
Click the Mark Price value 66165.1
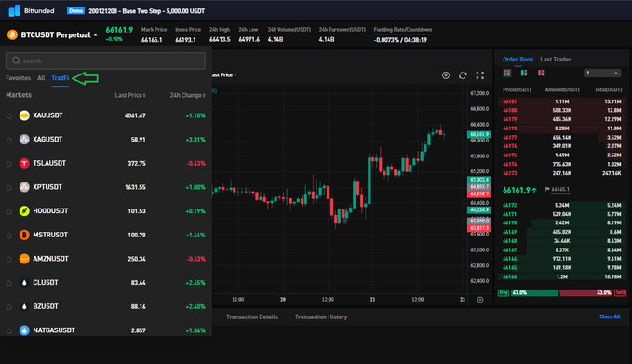pyautogui.click(x=152, y=40)
